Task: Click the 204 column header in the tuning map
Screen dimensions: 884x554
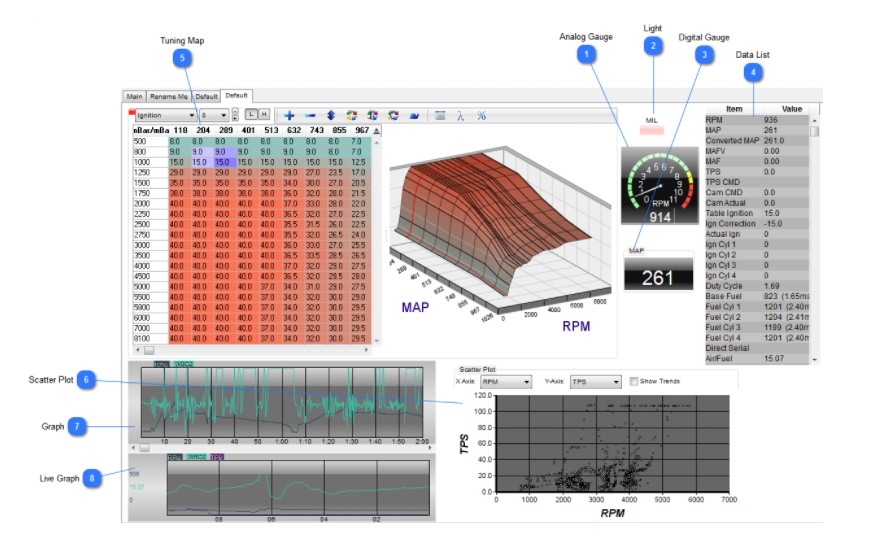Action: 203,130
